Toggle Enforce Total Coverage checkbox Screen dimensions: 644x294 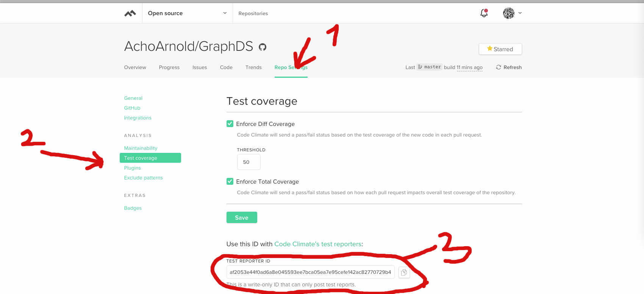(230, 181)
